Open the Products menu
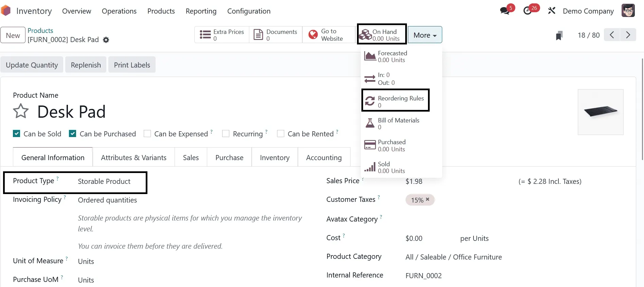This screenshot has width=644, height=287. click(161, 11)
